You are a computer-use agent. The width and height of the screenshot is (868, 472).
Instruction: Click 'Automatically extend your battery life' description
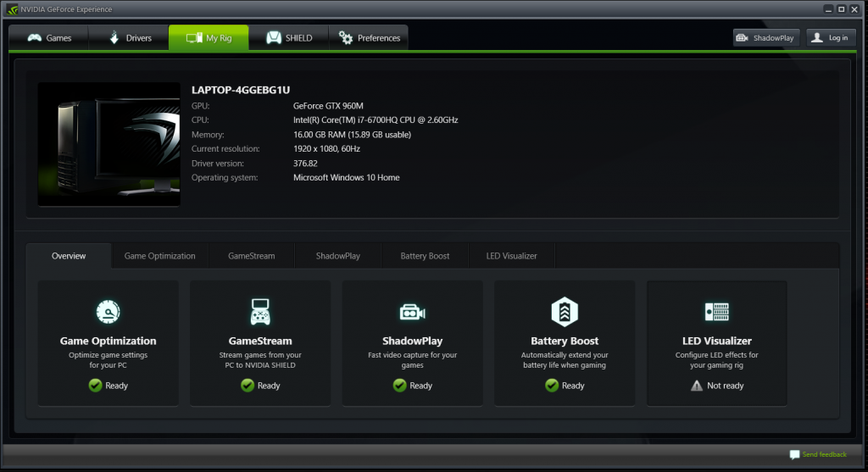(565, 359)
